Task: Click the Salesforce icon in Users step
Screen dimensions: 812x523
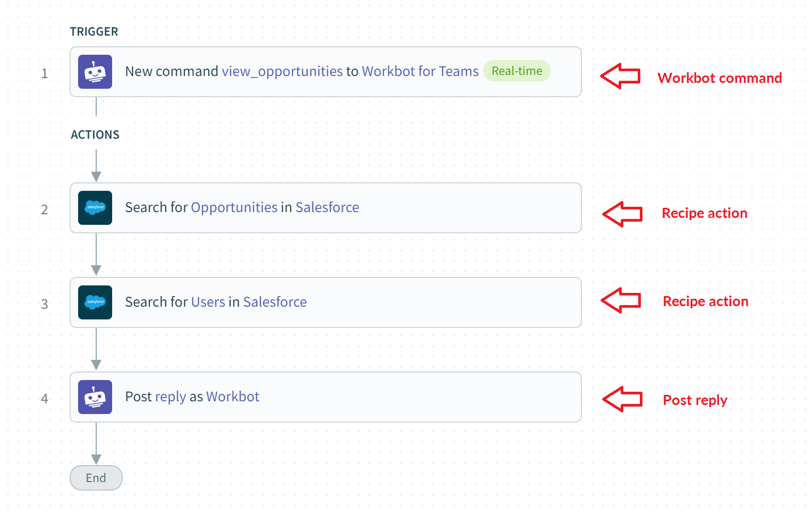Action: pyautogui.click(x=95, y=302)
